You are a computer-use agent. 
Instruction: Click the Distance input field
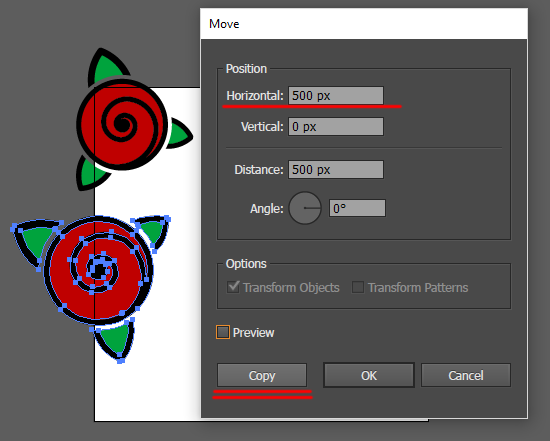tap(336, 170)
